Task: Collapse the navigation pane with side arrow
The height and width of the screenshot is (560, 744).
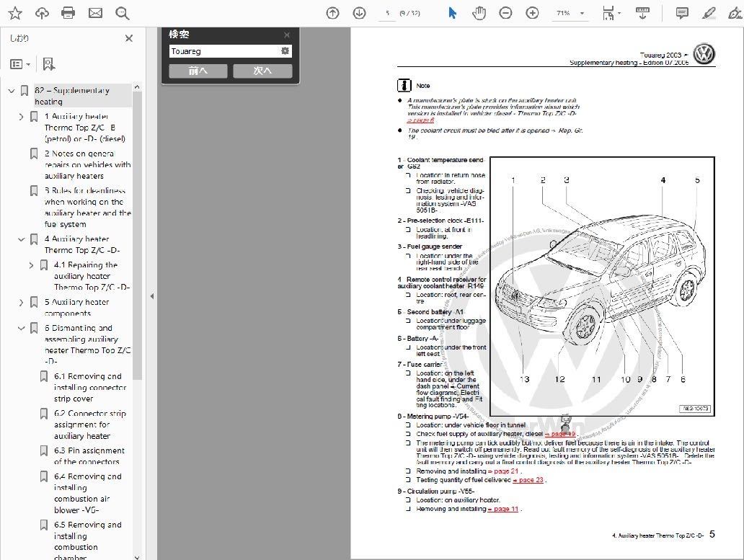Action: [x=152, y=296]
